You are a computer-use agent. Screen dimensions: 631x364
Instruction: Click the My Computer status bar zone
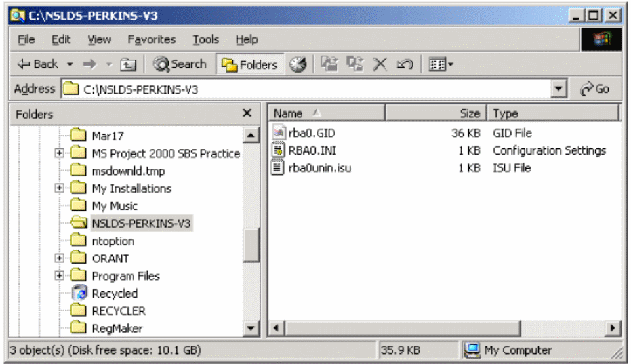(540, 350)
